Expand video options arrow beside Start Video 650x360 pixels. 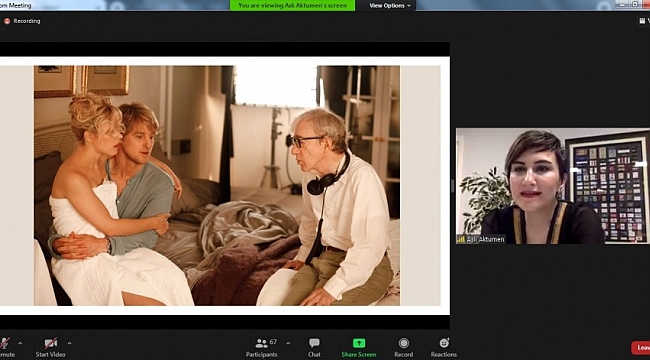coord(69,343)
